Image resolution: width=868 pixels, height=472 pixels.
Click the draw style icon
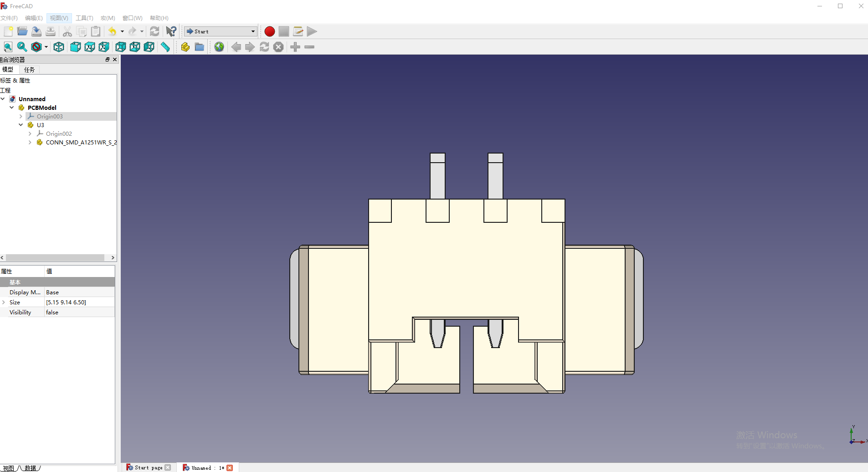36,47
